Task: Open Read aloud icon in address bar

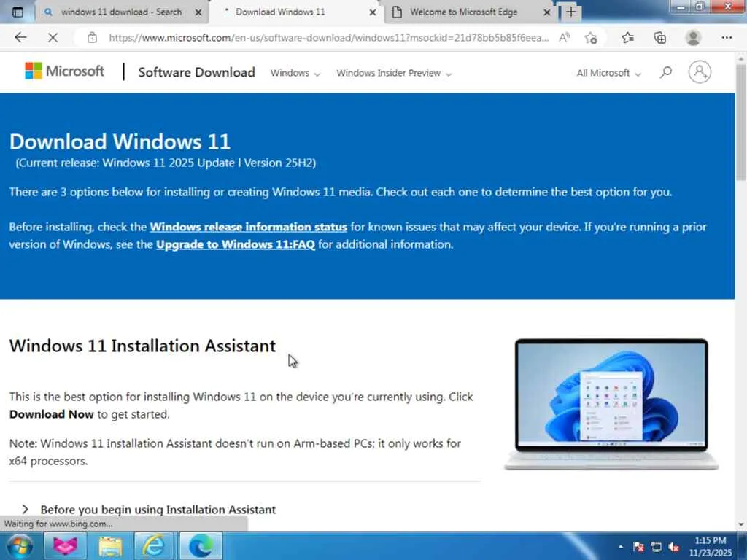Action: 565,38
